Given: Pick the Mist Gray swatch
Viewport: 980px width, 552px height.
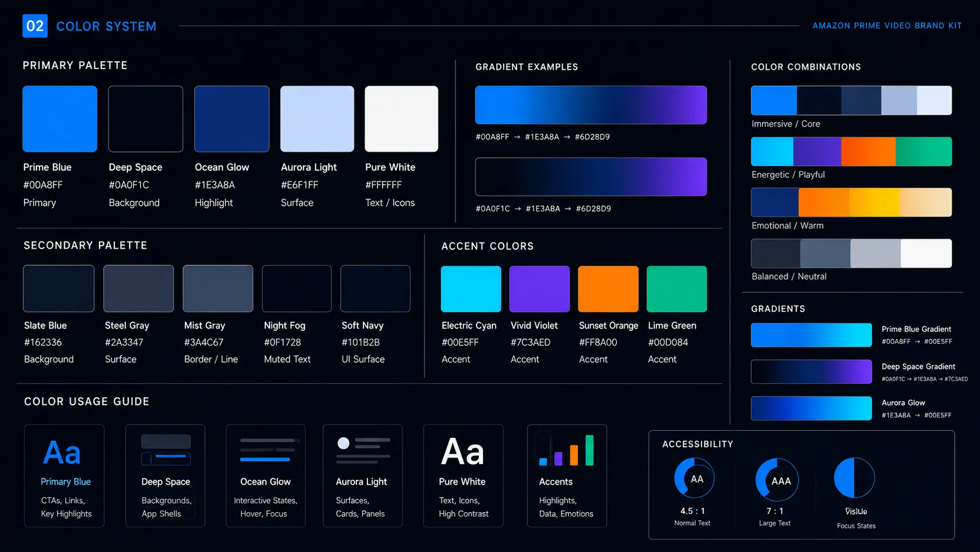Looking at the screenshot, I should (x=218, y=289).
